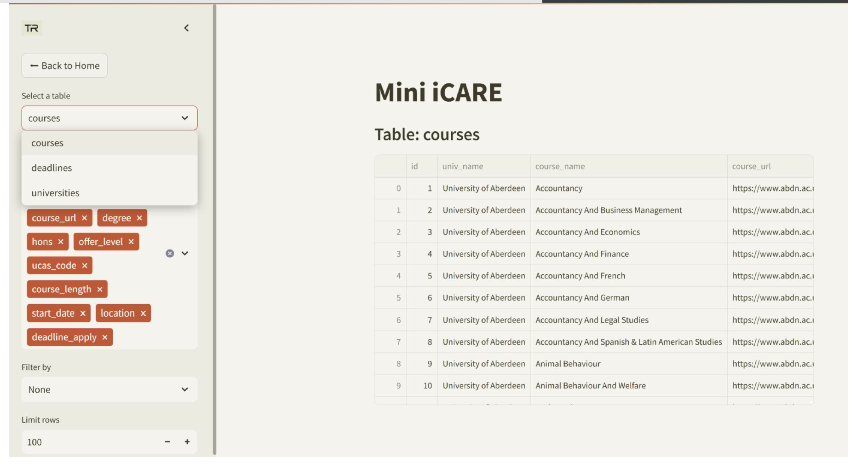
Task: Remove the deadline_apply column tag
Action: click(105, 337)
